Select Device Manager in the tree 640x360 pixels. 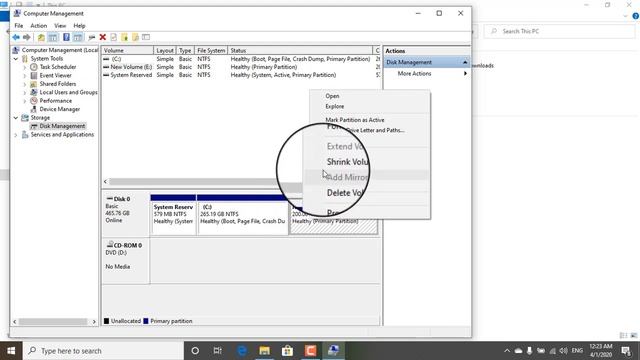[x=60, y=109]
